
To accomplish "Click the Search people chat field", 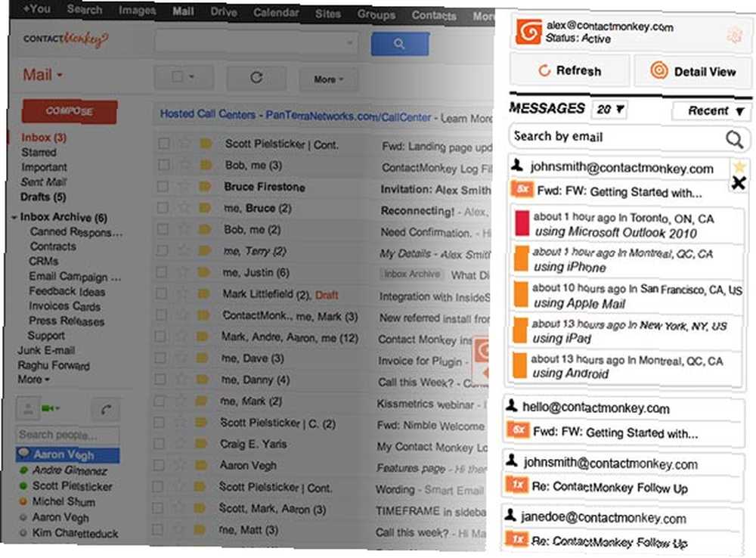I will pos(67,435).
